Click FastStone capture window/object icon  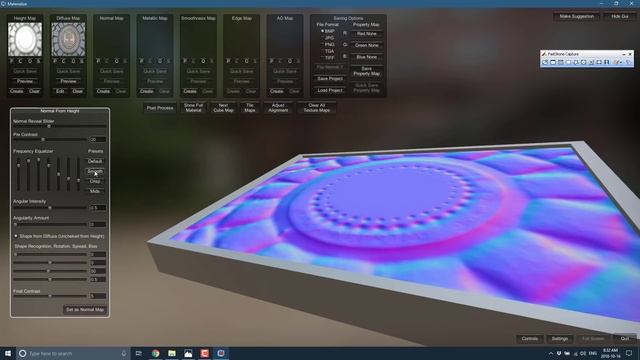pyautogui.click(x=560, y=62)
